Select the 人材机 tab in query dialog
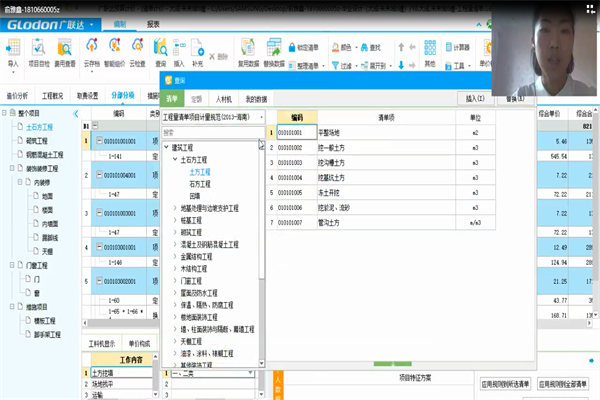Image resolution: width=600 pixels, height=400 pixels. (224, 99)
